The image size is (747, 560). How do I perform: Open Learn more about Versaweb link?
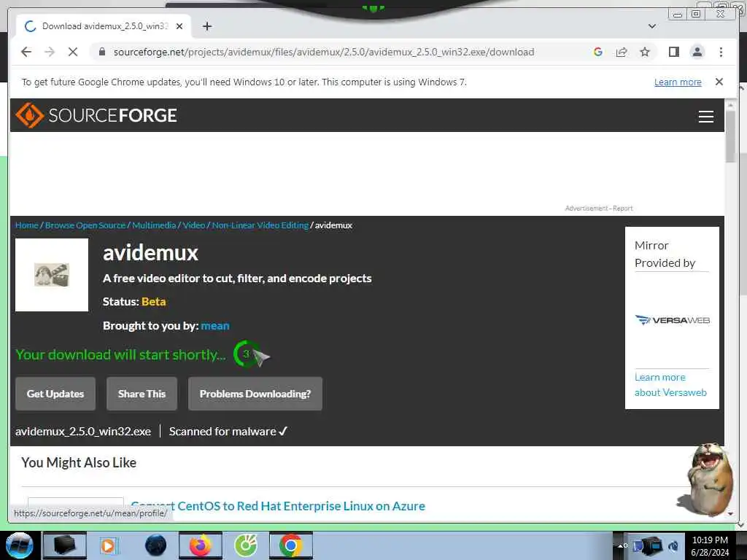point(670,385)
